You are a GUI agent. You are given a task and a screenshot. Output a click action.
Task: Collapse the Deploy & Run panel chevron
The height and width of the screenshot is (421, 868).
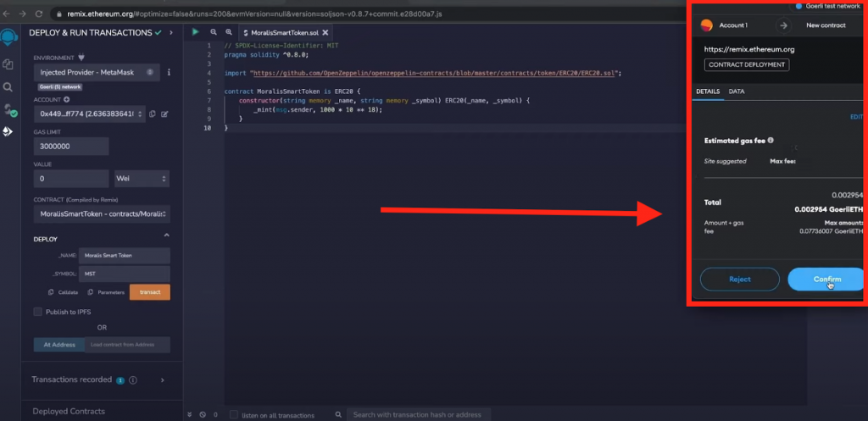click(x=171, y=33)
